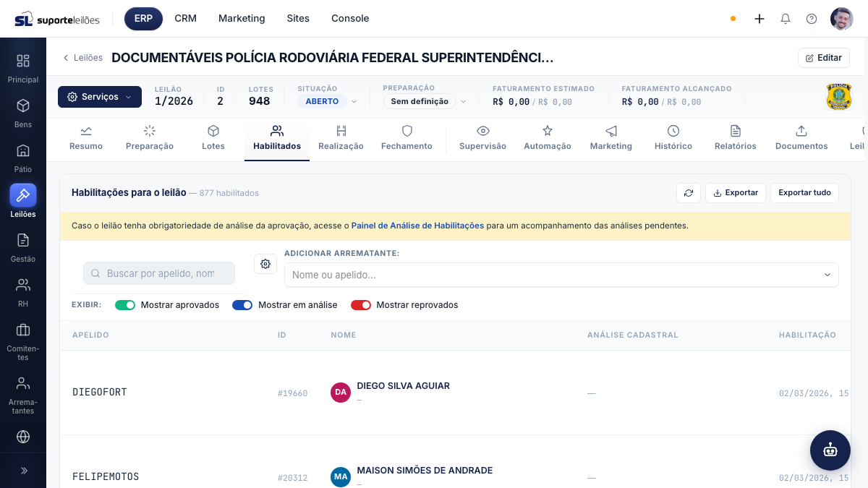Viewport: 868px width, 488px height.
Task: Open Painel de Análise de Habilitações link
Action: point(417,226)
